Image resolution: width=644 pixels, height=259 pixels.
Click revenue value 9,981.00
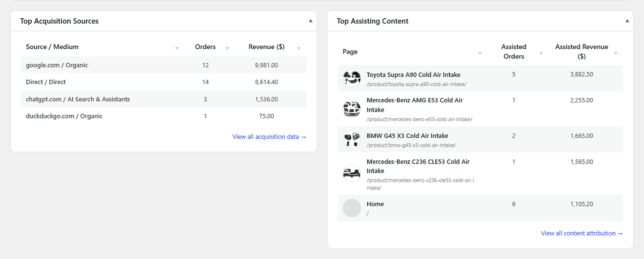coord(266,65)
